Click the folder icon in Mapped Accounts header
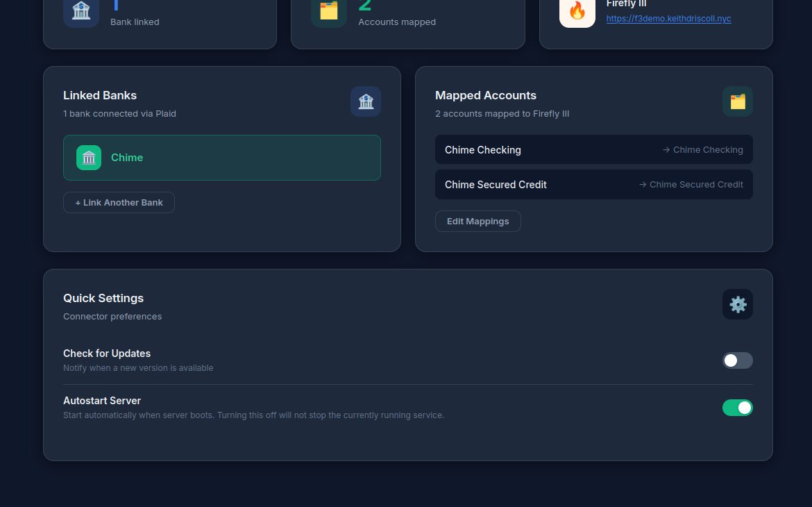This screenshot has height=507, width=812. coord(738,101)
